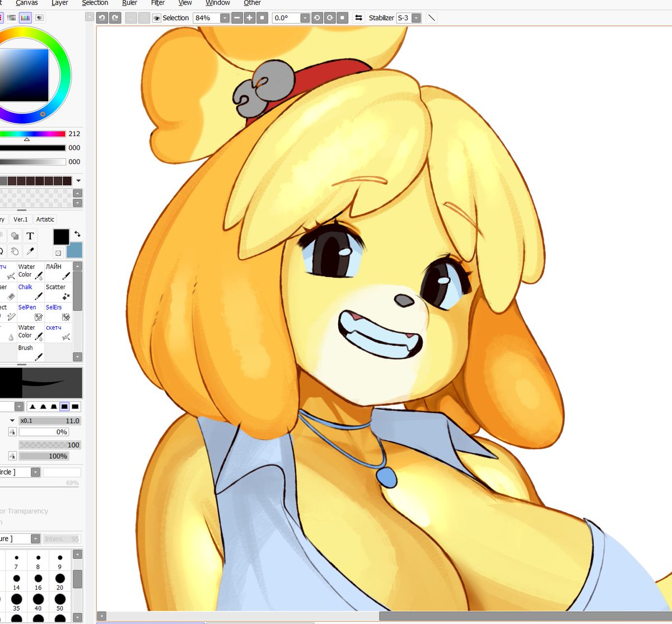Viewport: 672px width, 624px height.
Task: Open the Layer menu
Action: click(59, 3)
